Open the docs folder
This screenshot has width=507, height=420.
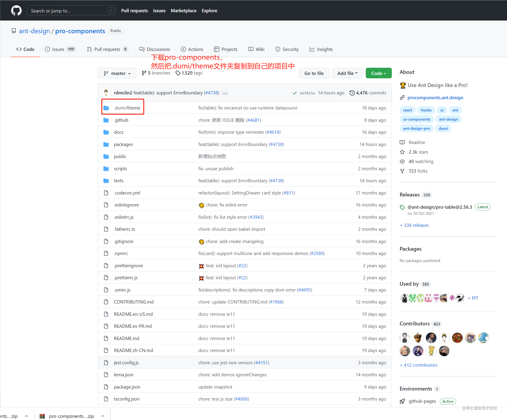point(118,132)
